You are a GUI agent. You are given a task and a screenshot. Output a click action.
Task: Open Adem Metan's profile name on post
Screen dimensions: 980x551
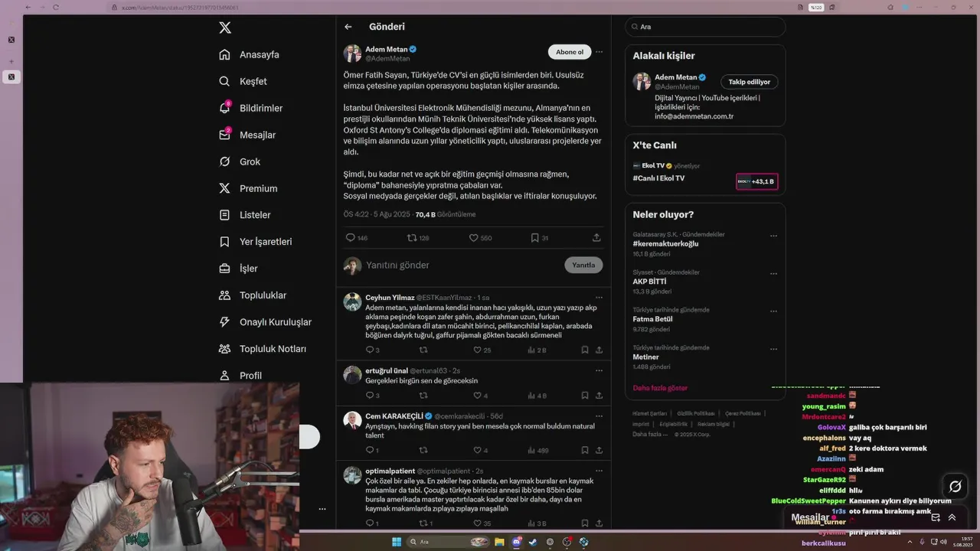[386, 49]
